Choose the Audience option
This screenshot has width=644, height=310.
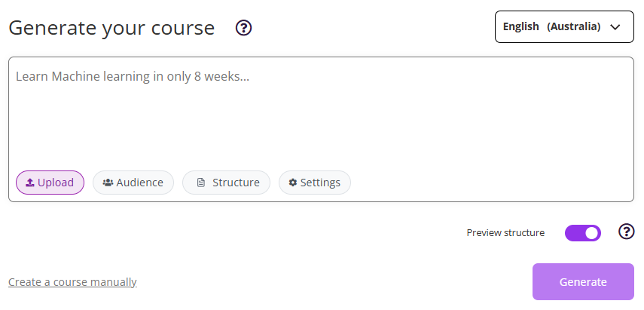133,183
